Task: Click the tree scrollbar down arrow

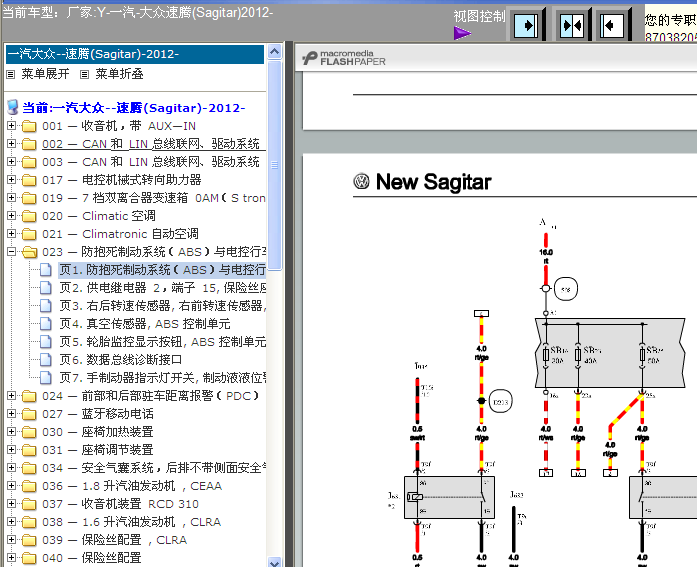Action: pos(275,562)
